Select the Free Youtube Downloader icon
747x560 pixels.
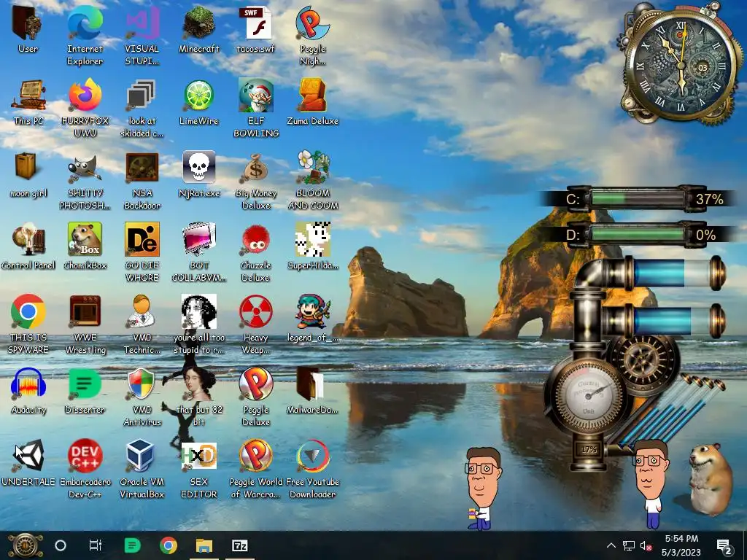[x=312, y=456]
